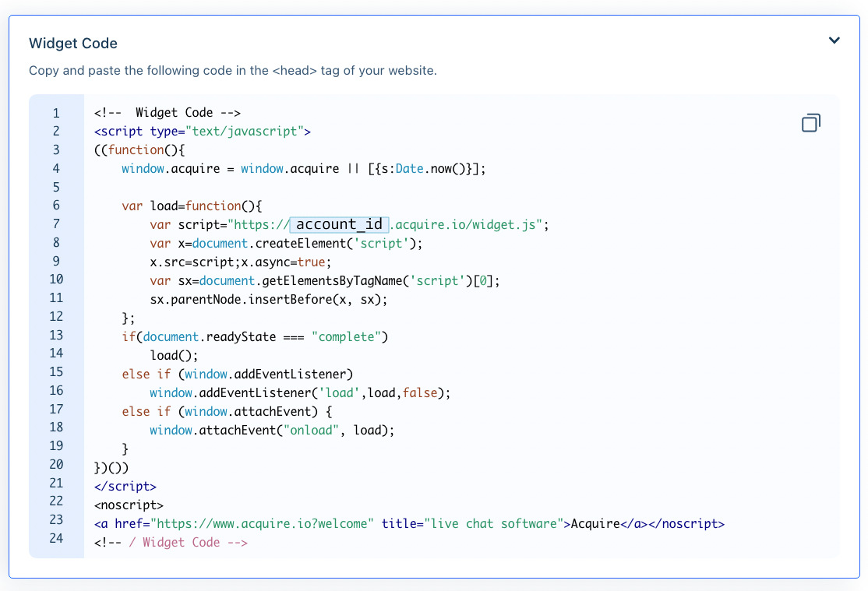Click the '((function(){' code line
This screenshot has height=591, width=868.
pos(139,150)
